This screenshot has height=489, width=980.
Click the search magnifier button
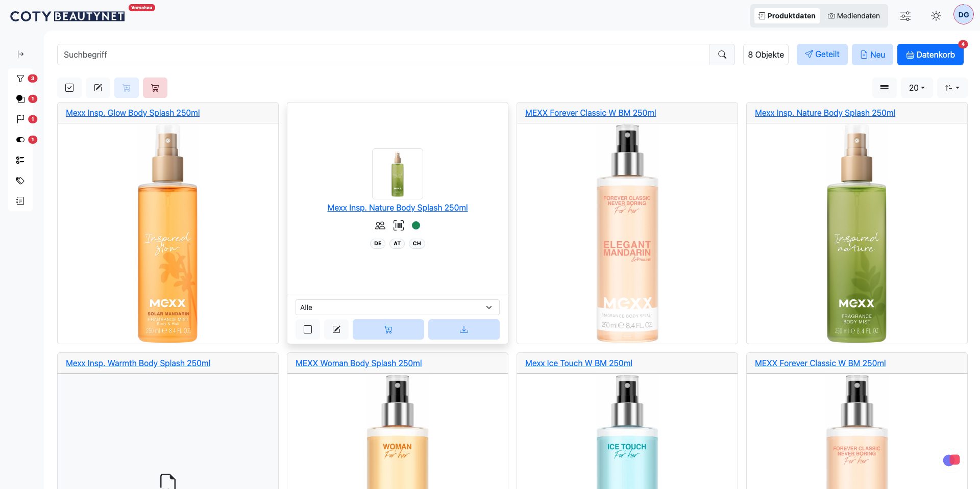pyautogui.click(x=722, y=55)
